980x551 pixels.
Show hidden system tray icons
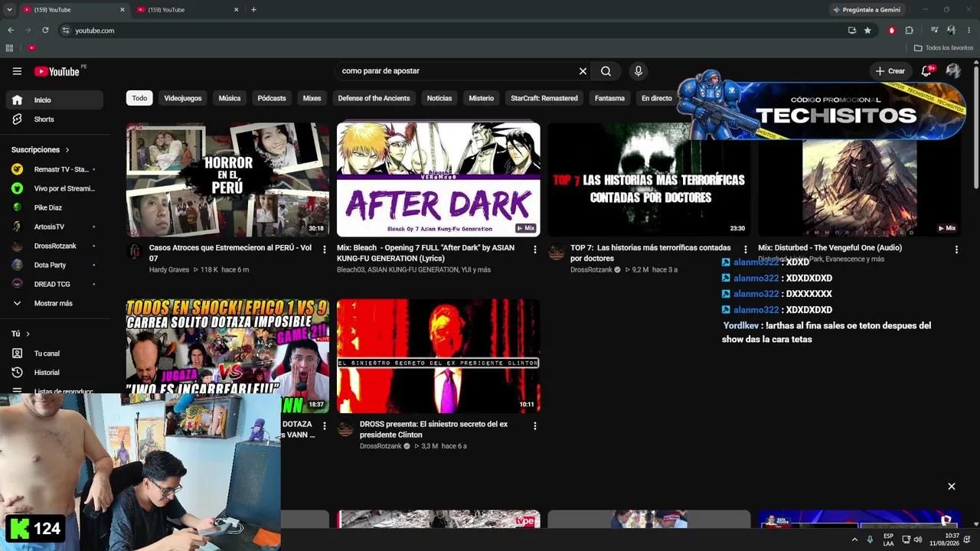point(854,540)
